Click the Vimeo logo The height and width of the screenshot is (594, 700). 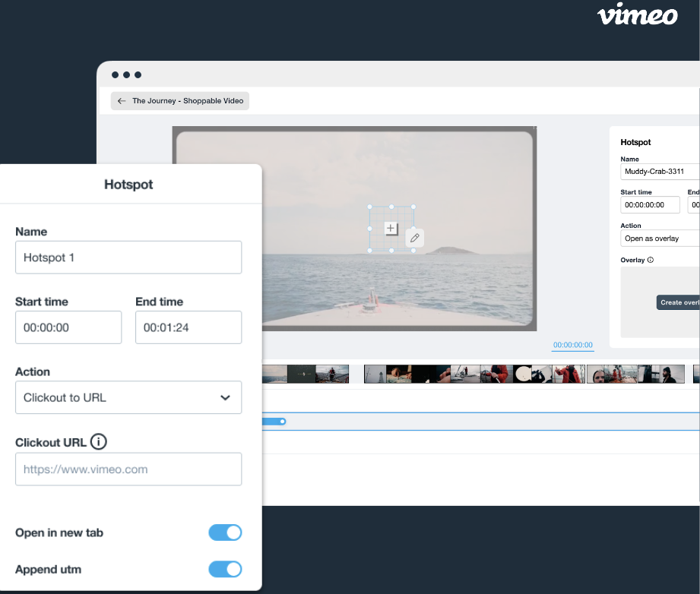pyautogui.click(x=637, y=16)
